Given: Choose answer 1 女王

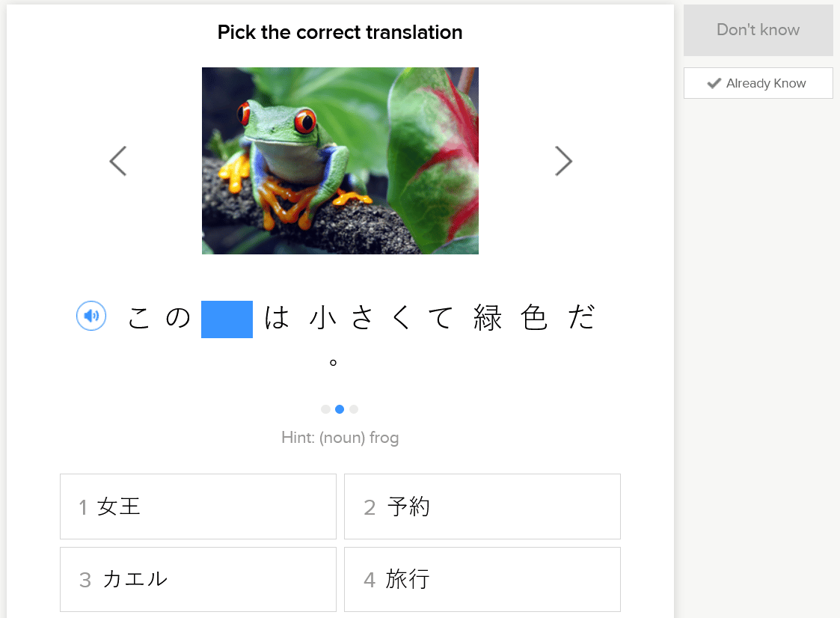Looking at the screenshot, I should (198, 507).
